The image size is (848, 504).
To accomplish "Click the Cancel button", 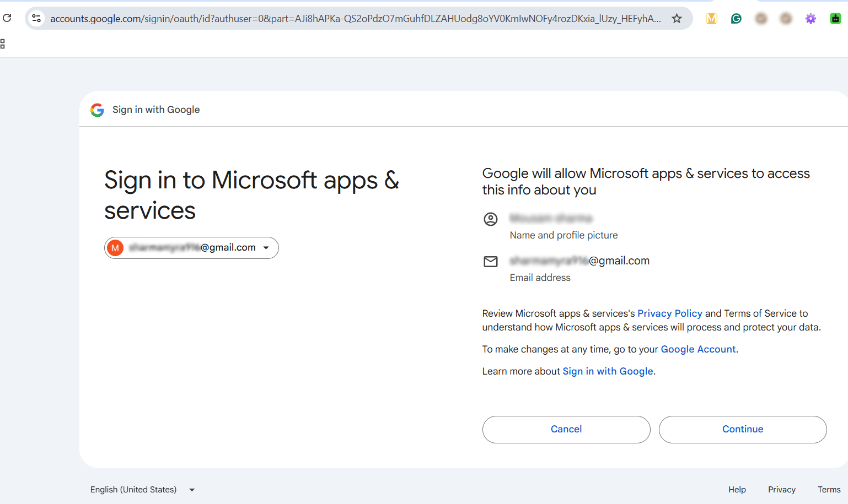I will [x=566, y=429].
